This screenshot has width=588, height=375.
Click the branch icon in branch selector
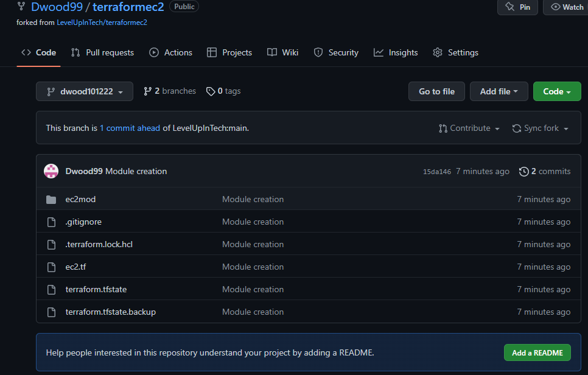pos(51,92)
